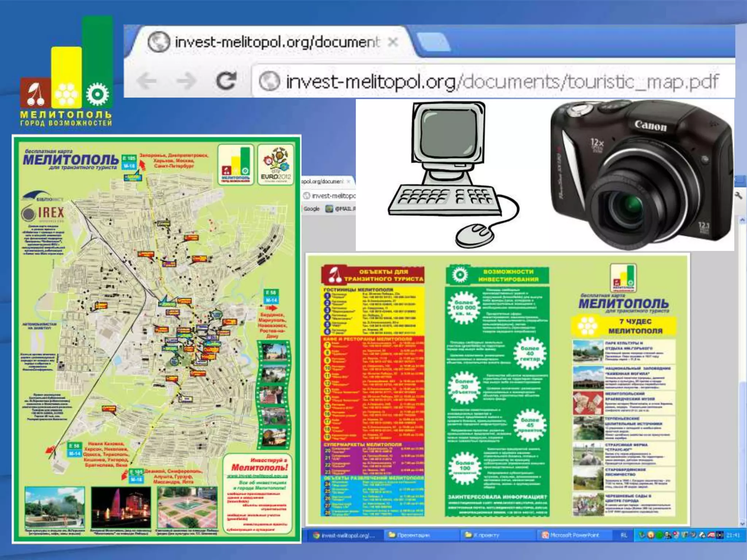
Task: Open the Google bookmark in the bookmarks bar
Action: coord(311,209)
